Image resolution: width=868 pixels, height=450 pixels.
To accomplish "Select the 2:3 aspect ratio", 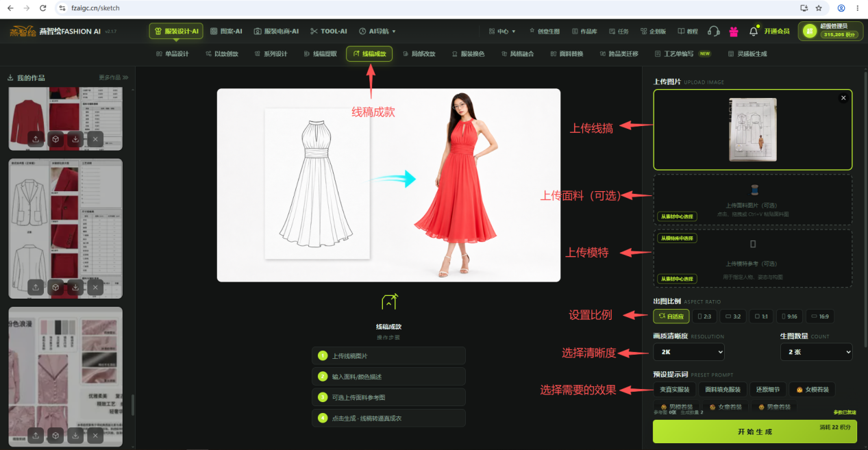I will point(704,316).
